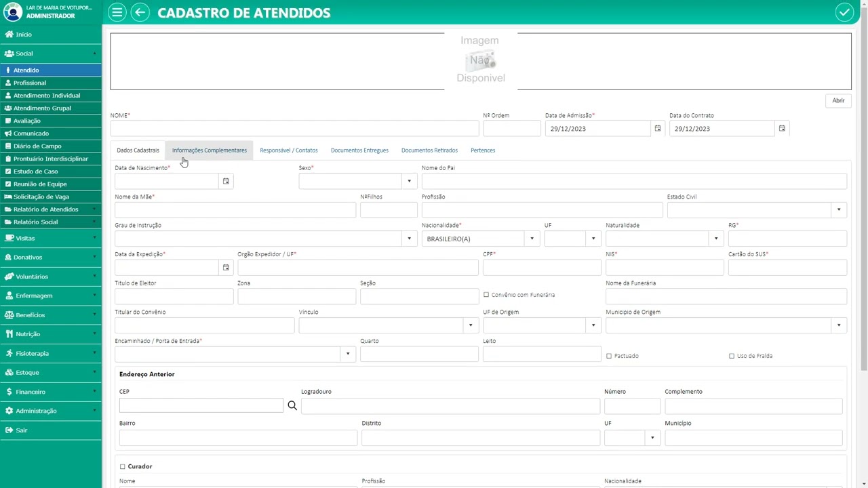Toggle the Uso de Fralda checkbox
This screenshot has width=868, height=488.
coord(732,356)
